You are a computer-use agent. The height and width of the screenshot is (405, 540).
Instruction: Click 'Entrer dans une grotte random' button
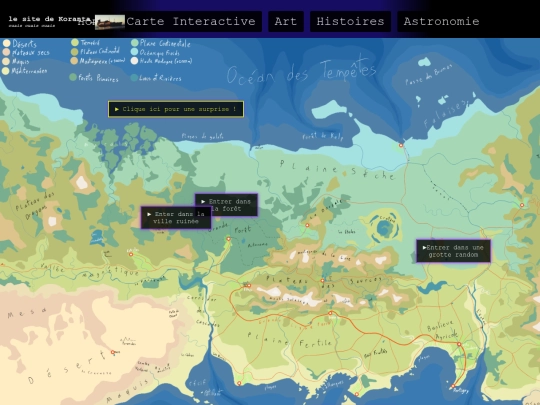pos(453,251)
